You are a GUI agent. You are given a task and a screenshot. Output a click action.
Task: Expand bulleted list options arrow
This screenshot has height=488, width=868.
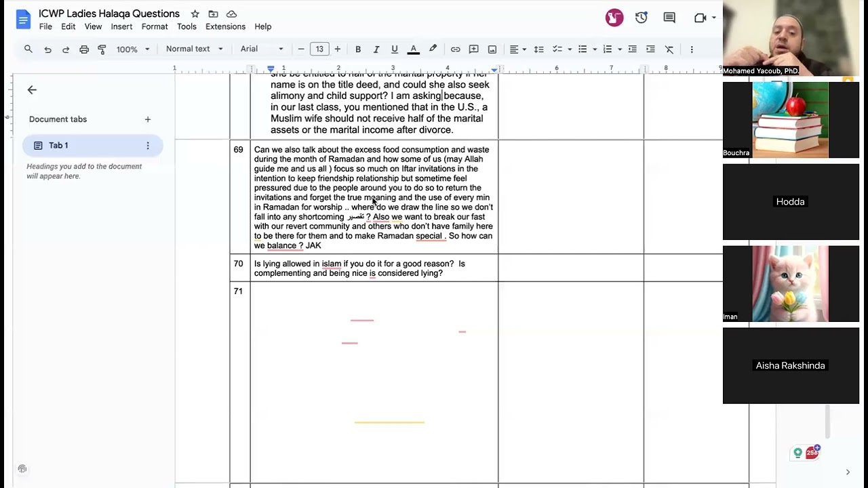pos(595,49)
